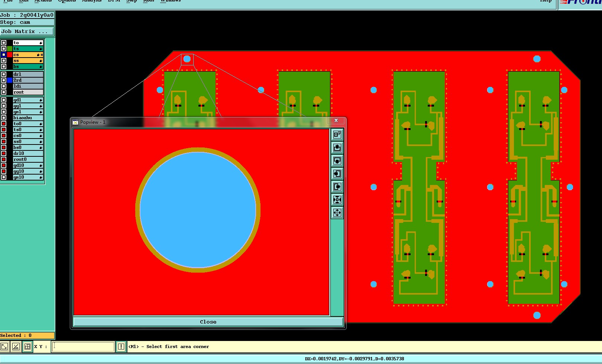This screenshot has width=602, height=364.
Task: Select the 'ldi' layer name
Action: coord(28,86)
